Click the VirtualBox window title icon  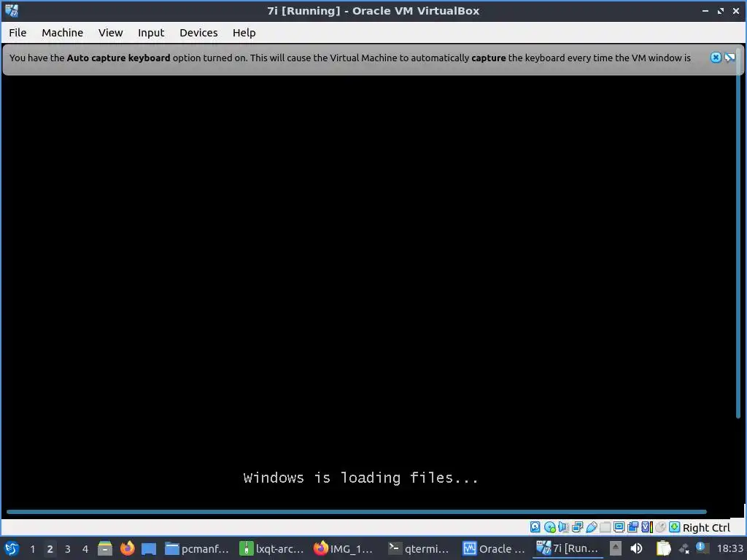pyautogui.click(x=12, y=10)
